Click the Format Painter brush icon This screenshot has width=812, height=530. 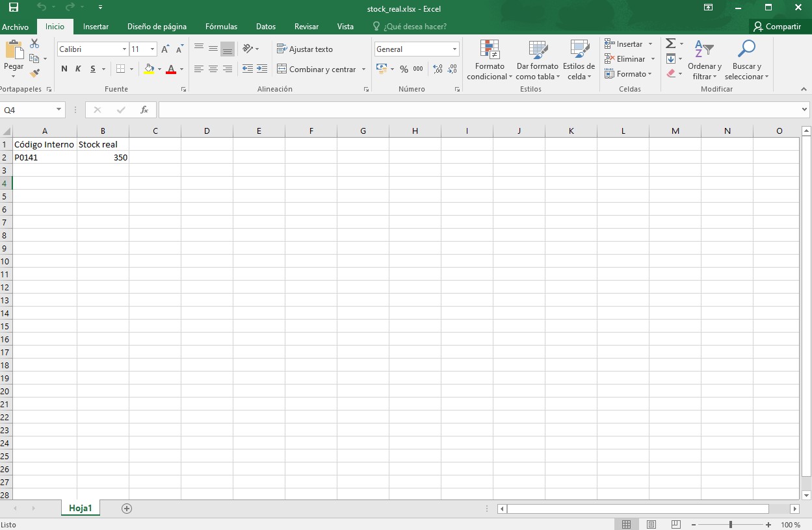pyautogui.click(x=34, y=73)
